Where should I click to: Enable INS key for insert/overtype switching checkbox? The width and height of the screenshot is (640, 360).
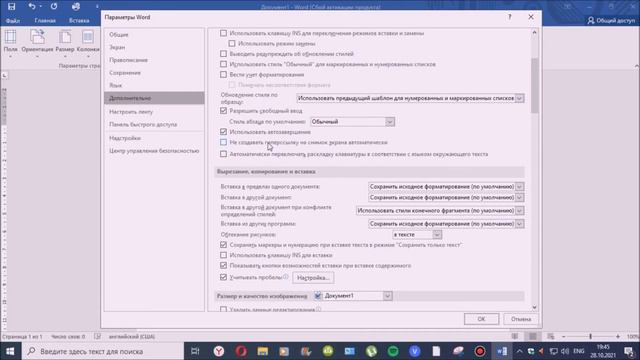point(223,33)
